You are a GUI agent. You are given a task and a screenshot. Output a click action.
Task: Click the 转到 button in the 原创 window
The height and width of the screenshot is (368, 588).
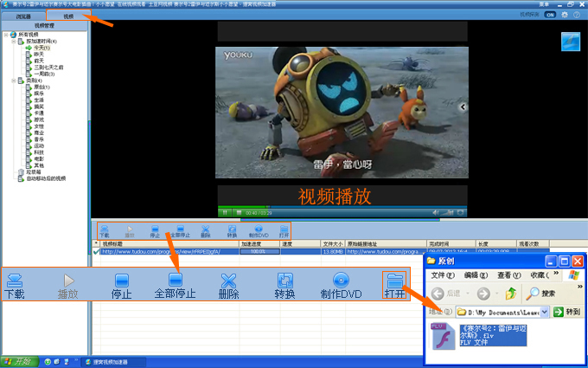pos(566,312)
